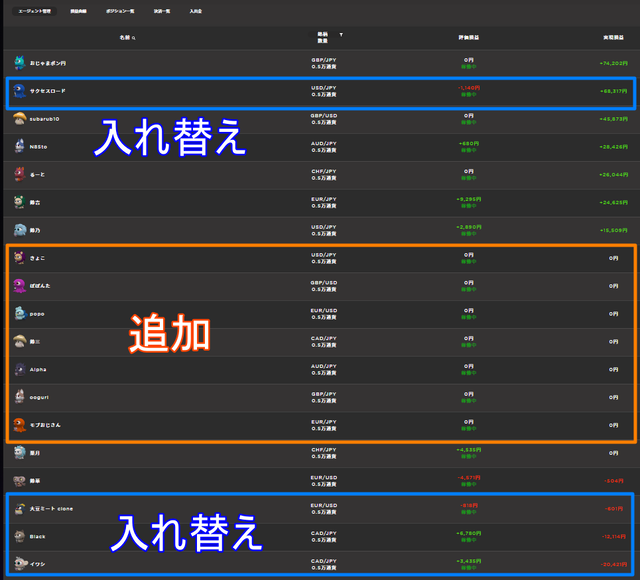The height and width of the screenshot is (580, 640).
Task: Click the 大豆ミート clone avatar
Action: 19,508
